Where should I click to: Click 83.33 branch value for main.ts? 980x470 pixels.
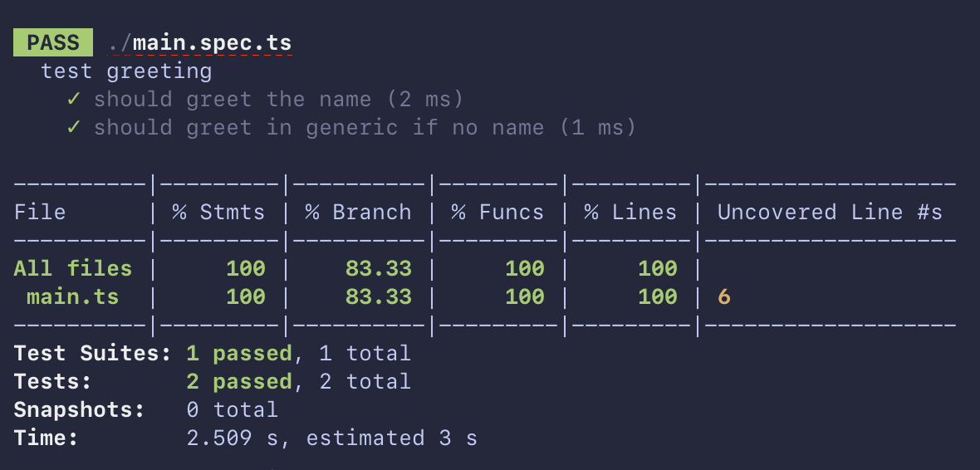(379, 296)
